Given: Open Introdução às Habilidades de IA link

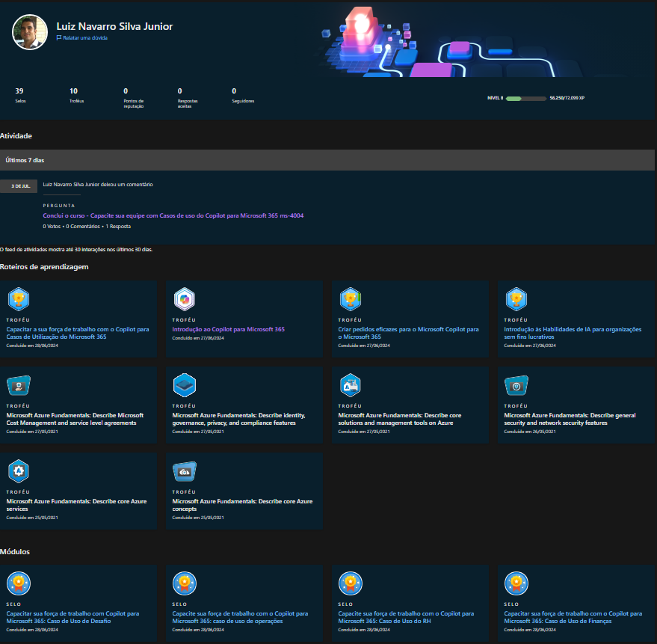Looking at the screenshot, I should 573,333.
